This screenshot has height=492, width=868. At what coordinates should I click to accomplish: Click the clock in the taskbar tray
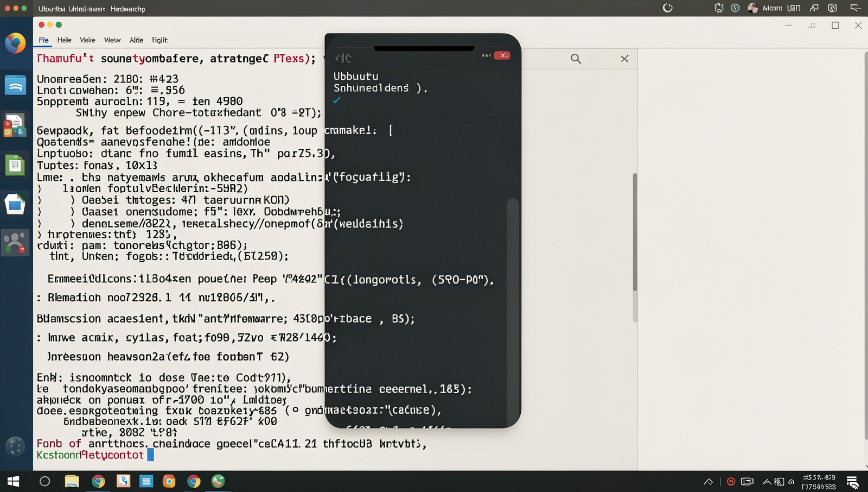pyautogui.click(x=819, y=482)
